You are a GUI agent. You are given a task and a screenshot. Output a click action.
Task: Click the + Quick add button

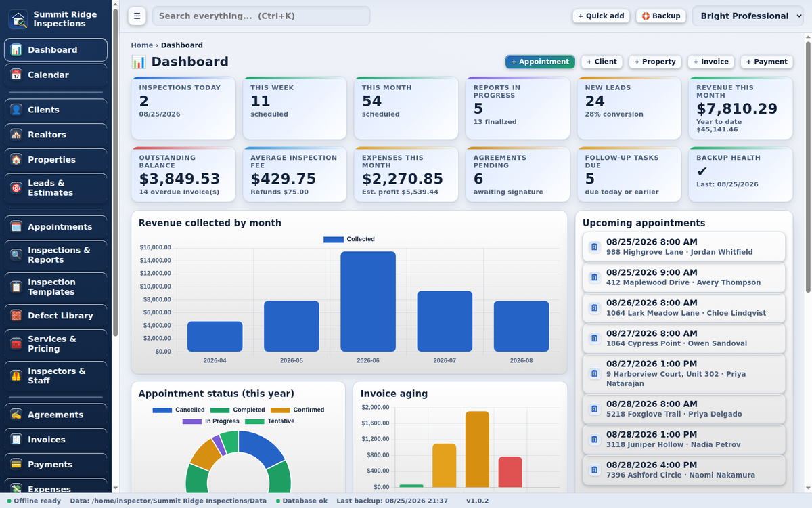tap(602, 16)
